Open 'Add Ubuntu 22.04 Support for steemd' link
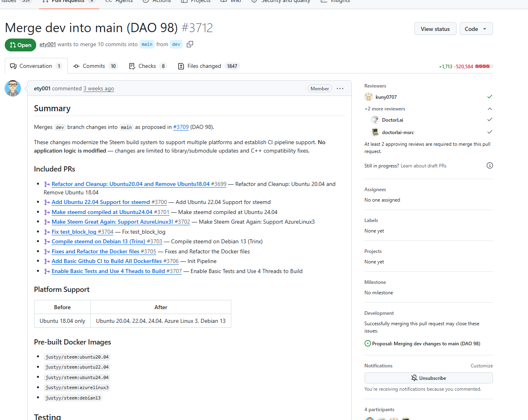528x420 pixels. tap(109, 202)
